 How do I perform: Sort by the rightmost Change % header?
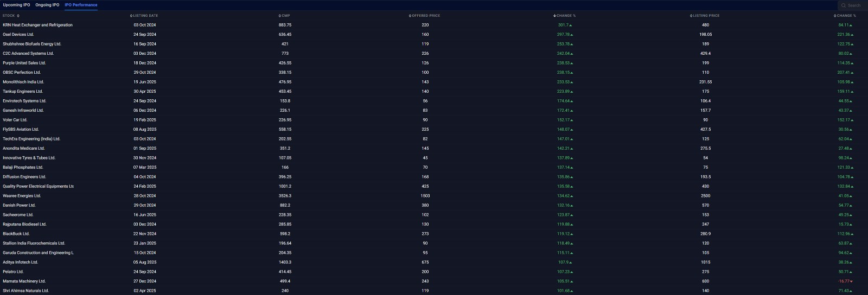[845, 16]
